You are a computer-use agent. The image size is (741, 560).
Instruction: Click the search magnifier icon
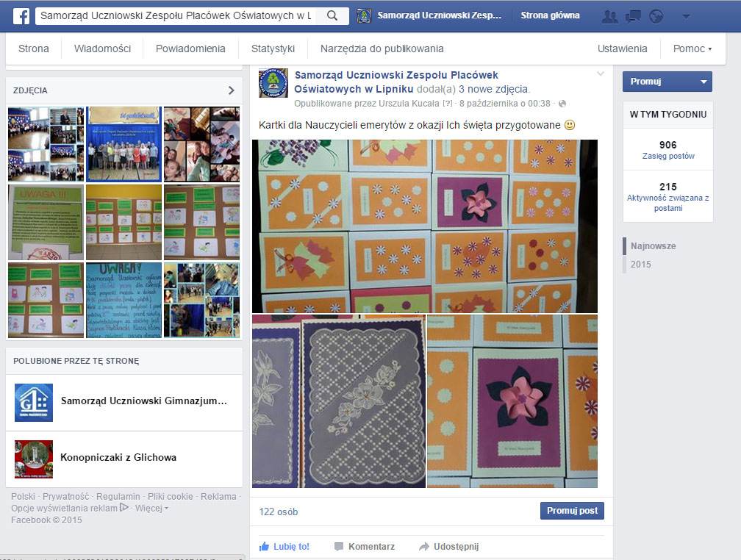click(x=332, y=15)
